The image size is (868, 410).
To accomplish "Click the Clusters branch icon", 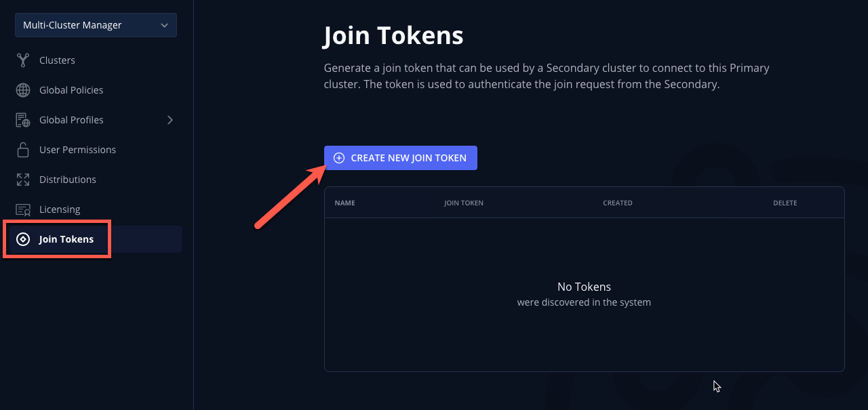I will tap(23, 60).
